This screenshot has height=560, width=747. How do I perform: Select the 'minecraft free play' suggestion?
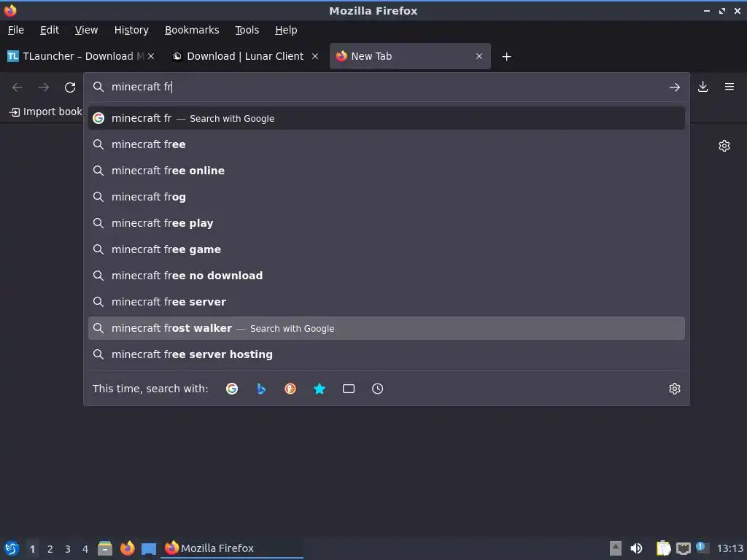pyautogui.click(x=387, y=223)
